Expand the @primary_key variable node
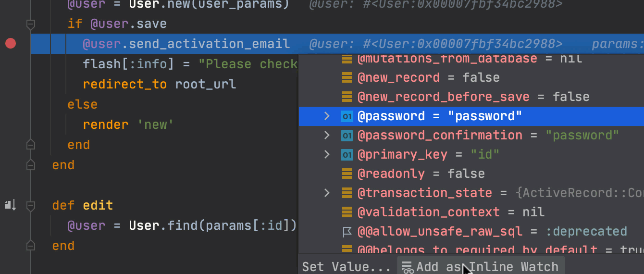644x274 pixels. 327,154
